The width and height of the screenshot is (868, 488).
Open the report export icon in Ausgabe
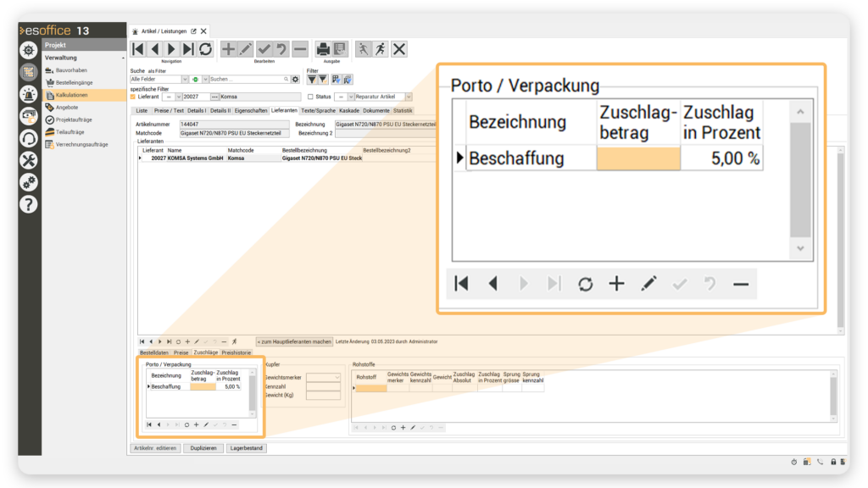(x=340, y=49)
